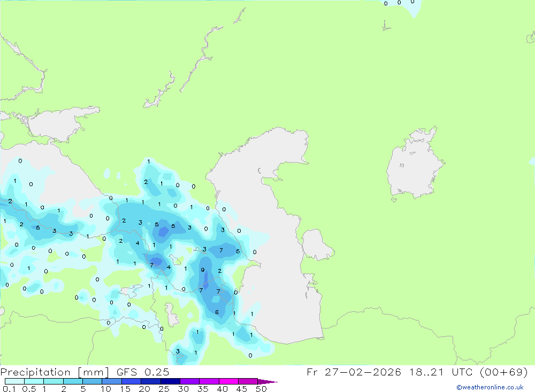
Task: Click the '15' legend scale label
Action: click(125, 389)
